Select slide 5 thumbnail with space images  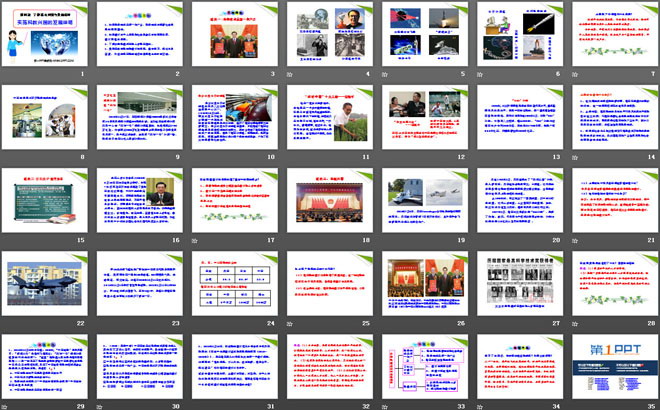(425, 34)
